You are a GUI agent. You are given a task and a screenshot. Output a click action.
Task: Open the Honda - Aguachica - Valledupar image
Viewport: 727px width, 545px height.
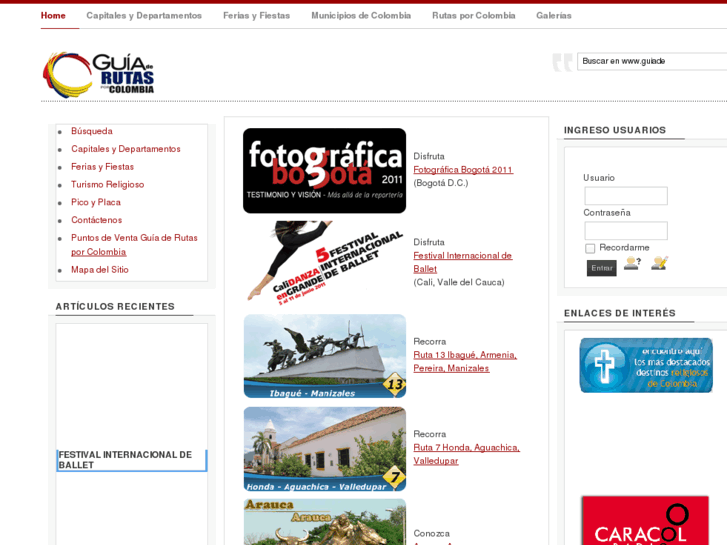coord(325,449)
